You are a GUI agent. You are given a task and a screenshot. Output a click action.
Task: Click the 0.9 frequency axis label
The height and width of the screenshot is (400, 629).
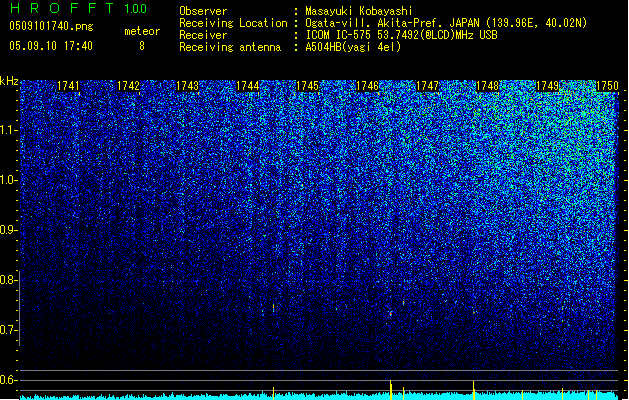point(8,230)
